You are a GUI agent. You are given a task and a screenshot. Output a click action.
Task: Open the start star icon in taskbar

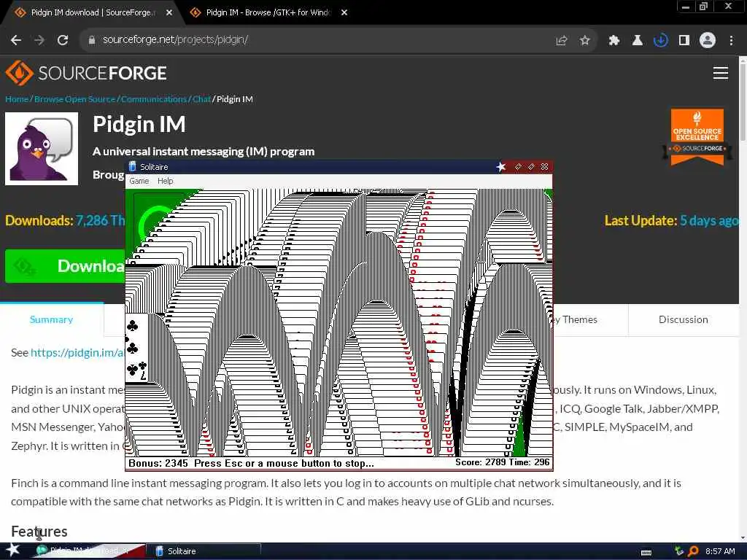click(13, 550)
